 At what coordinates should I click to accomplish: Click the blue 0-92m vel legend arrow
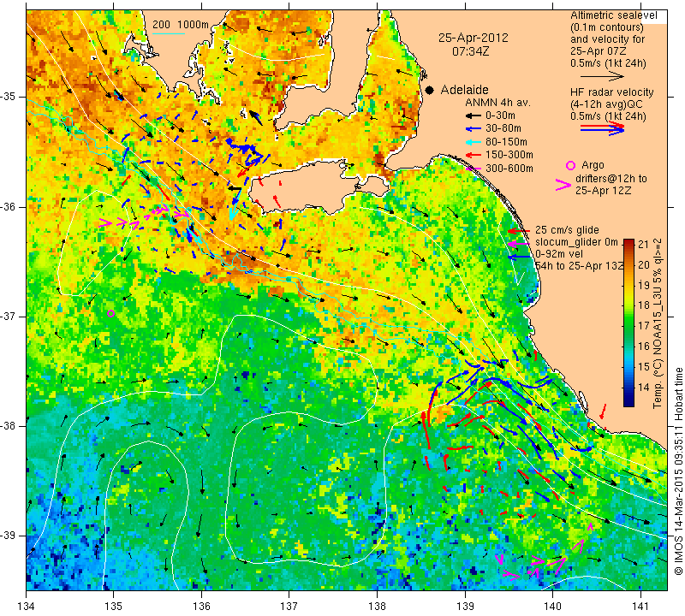519,258
